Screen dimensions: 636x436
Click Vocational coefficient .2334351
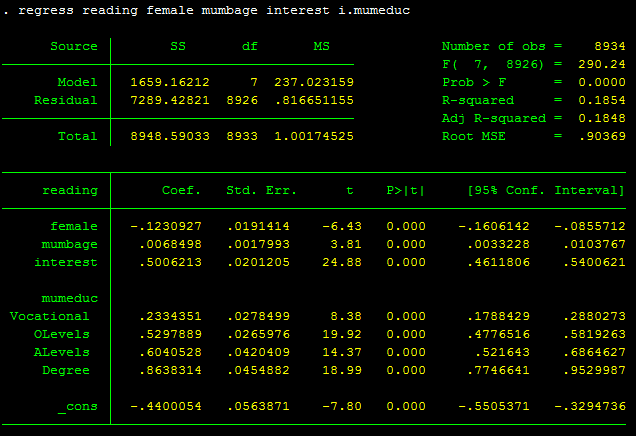pyautogui.click(x=170, y=316)
